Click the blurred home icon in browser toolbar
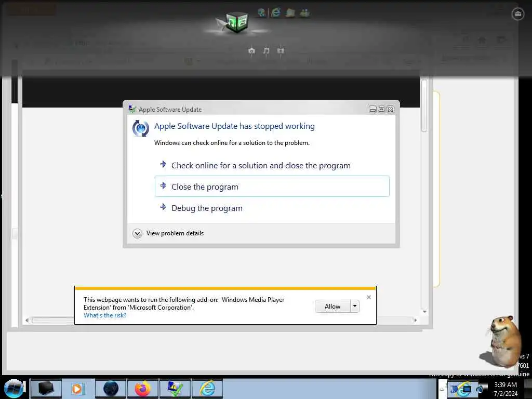This screenshot has height=399, width=532. pyautogui.click(x=482, y=40)
